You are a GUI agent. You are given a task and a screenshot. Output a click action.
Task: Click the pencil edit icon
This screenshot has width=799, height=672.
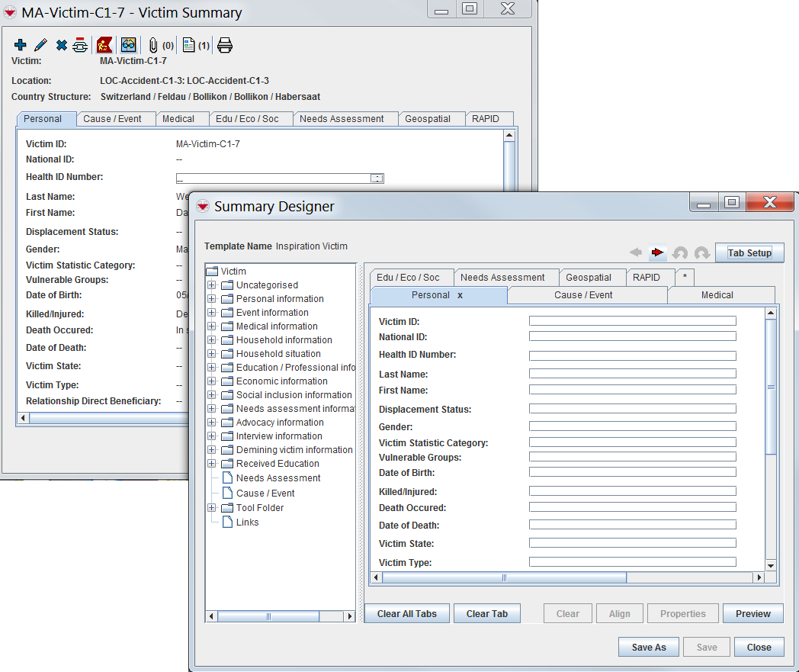pos(40,45)
